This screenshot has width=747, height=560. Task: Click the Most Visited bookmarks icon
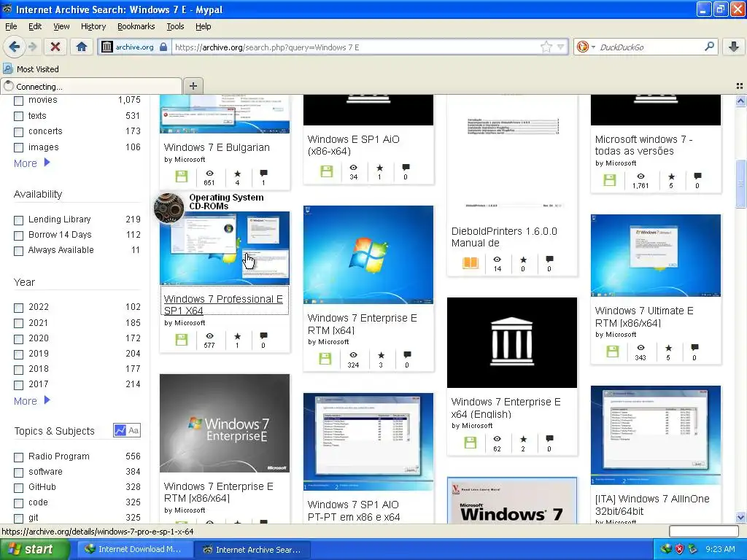7,69
